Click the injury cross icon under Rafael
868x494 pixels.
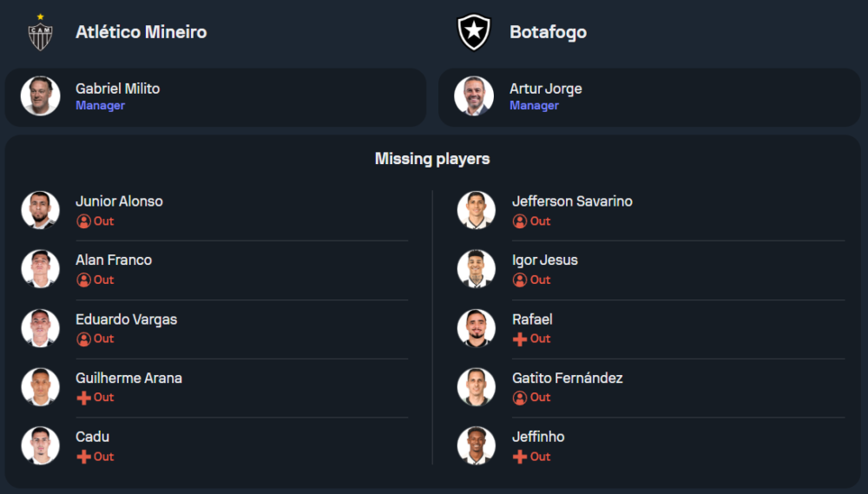(x=520, y=339)
